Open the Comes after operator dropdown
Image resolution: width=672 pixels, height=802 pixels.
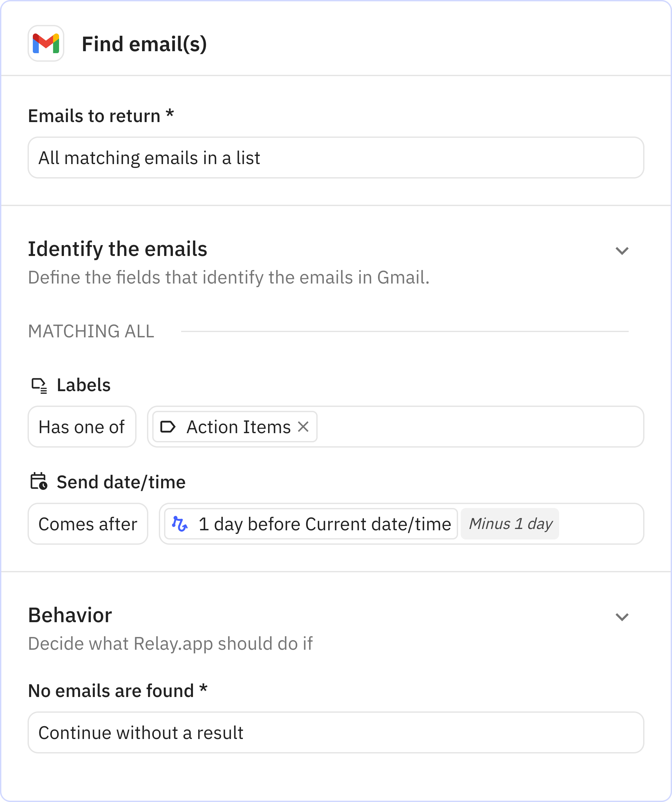(x=88, y=524)
